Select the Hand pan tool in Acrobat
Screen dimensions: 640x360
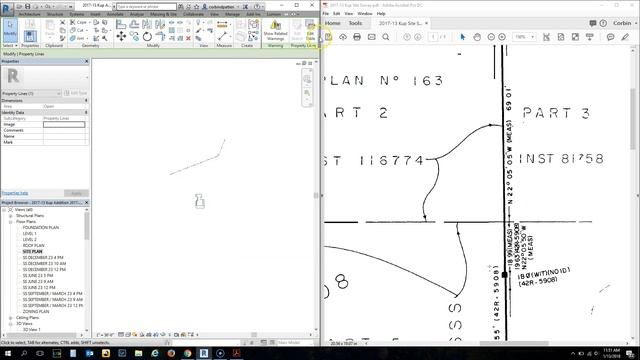477,37
